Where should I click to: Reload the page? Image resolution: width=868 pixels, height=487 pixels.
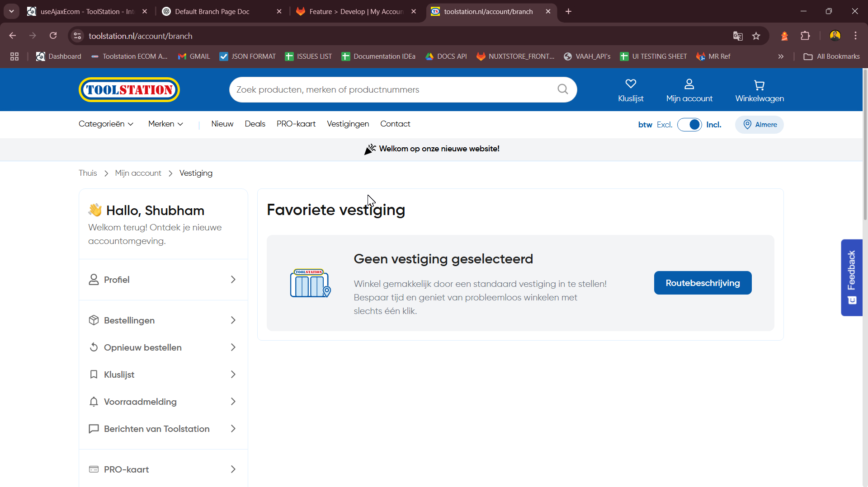[53, 36]
